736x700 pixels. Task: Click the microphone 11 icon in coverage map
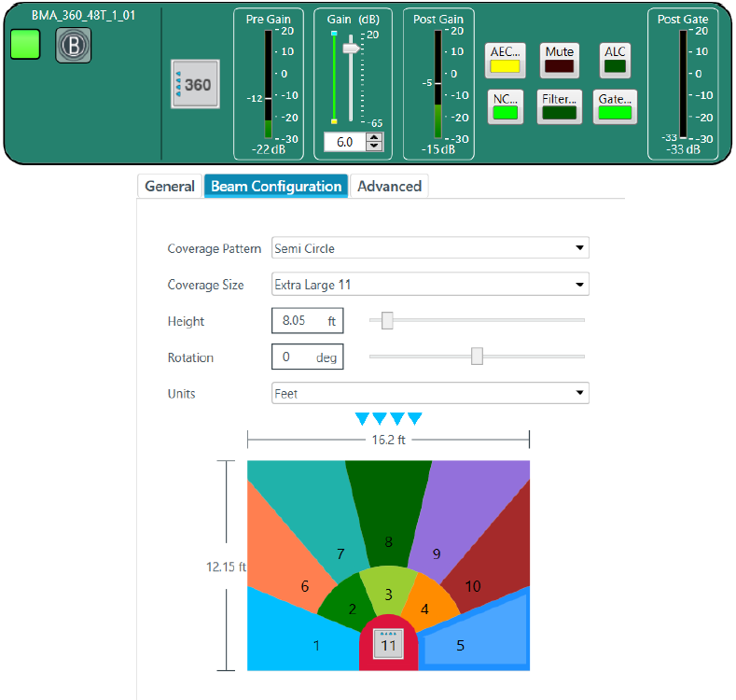tap(388, 643)
